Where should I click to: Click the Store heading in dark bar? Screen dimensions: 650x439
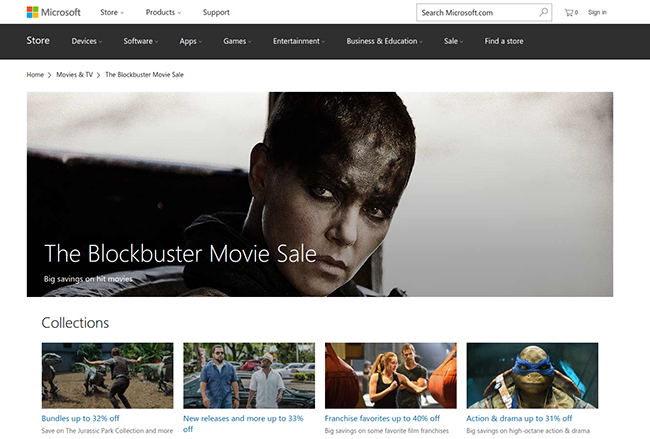[38, 41]
